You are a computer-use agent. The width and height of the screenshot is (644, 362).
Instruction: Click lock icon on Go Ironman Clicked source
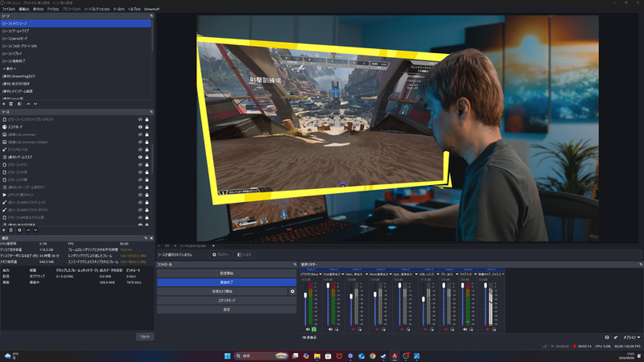[x=147, y=142]
